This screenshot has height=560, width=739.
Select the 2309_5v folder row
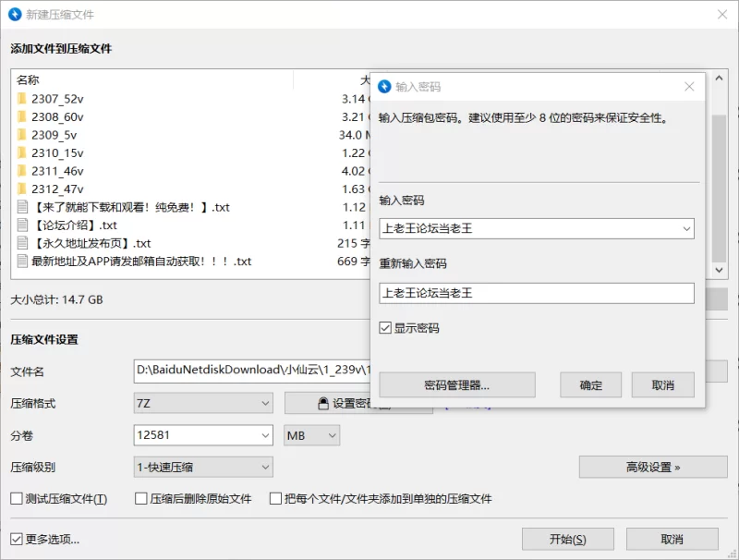(190, 135)
